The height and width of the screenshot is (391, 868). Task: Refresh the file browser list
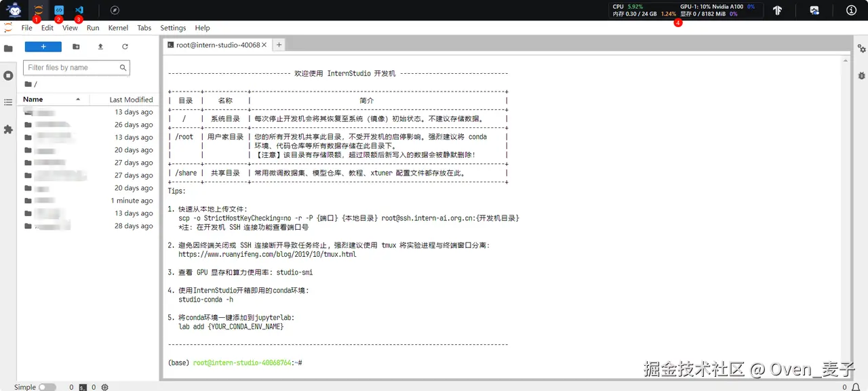(x=125, y=47)
